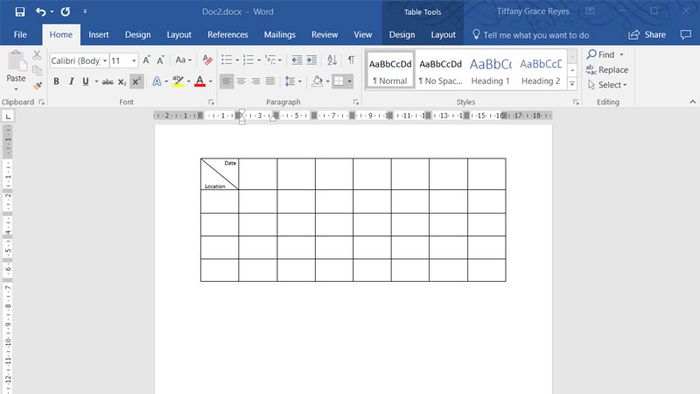Viewport: 700px width, 394px height.
Task: Align text left
Action: point(227,81)
